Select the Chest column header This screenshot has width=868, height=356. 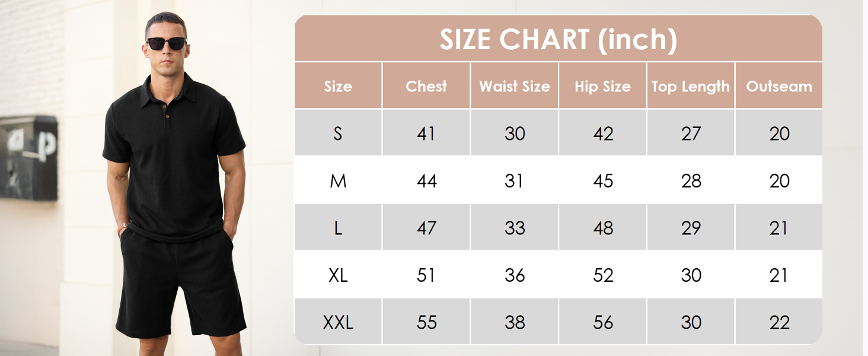[x=426, y=86]
